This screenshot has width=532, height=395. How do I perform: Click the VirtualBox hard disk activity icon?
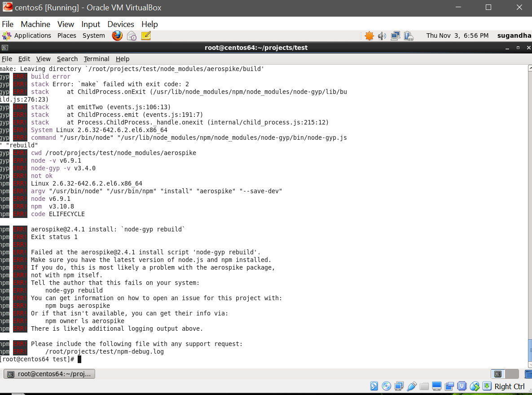click(374, 386)
